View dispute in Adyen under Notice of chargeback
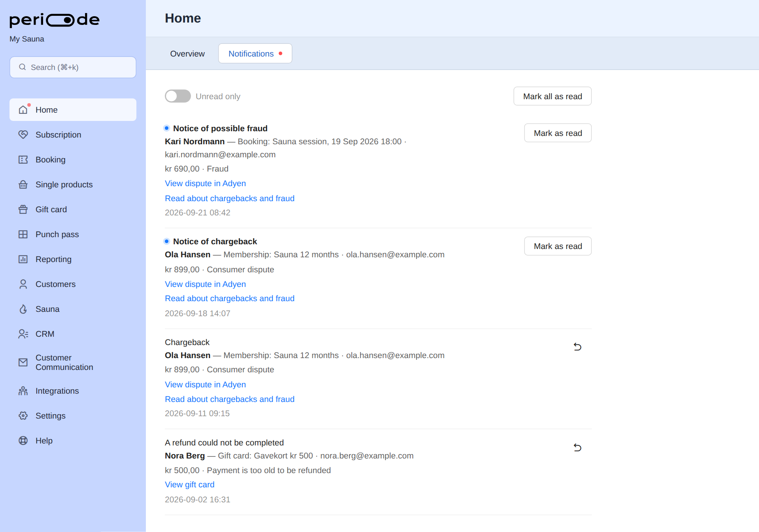The width and height of the screenshot is (759, 532). pyautogui.click(x=205, y=284)
